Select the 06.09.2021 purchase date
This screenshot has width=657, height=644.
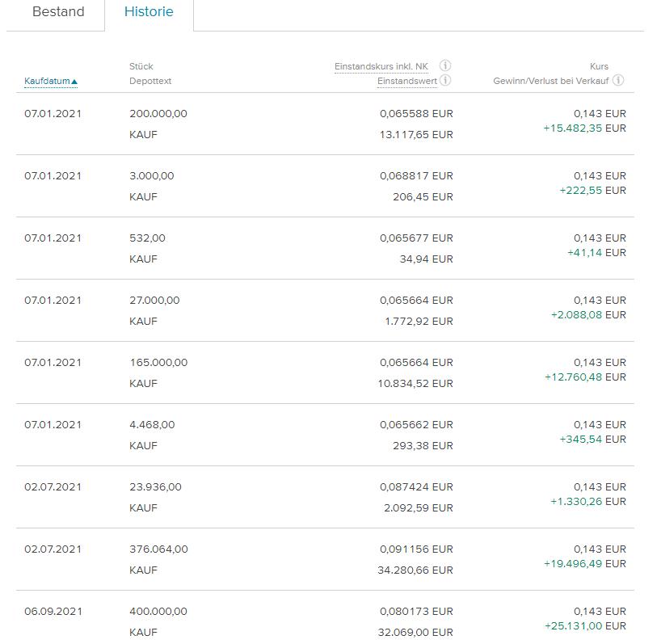click(x=53, y=612)
